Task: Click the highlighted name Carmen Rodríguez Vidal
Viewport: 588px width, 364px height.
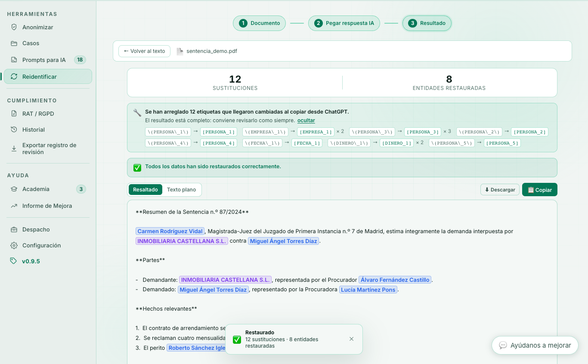Action: click(x=170, y=231)
